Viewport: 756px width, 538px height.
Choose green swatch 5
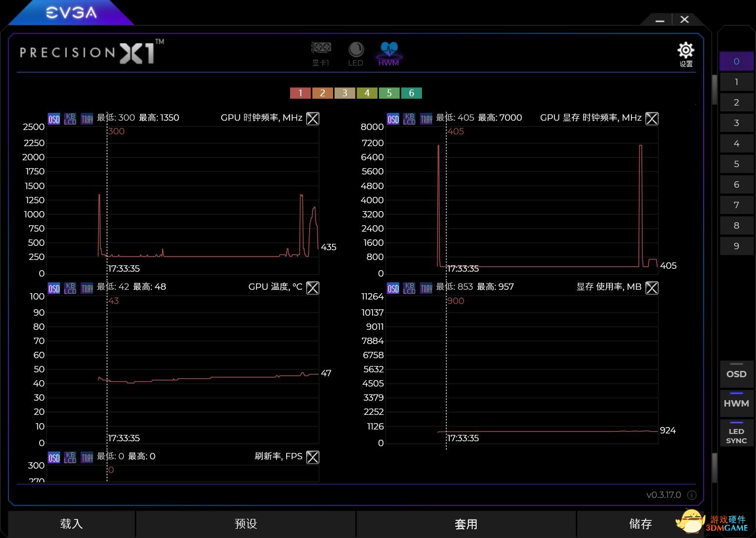[x=389, y=93]
